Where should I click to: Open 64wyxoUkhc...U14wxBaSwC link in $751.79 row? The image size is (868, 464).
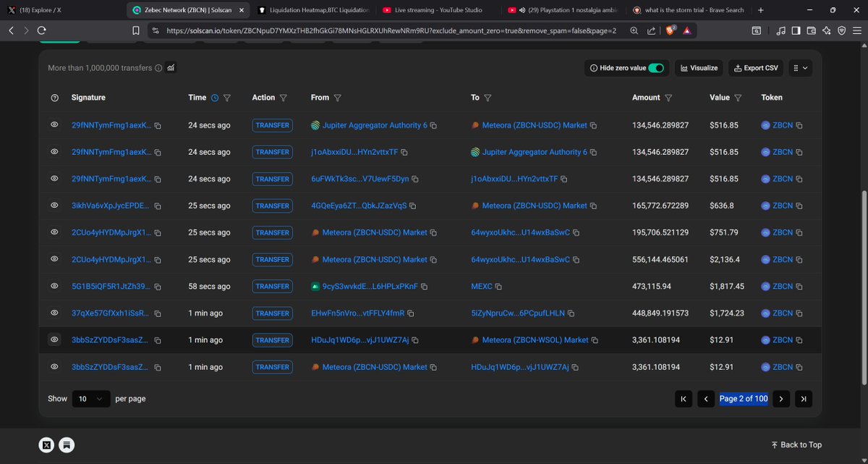(x=520, y=233)
